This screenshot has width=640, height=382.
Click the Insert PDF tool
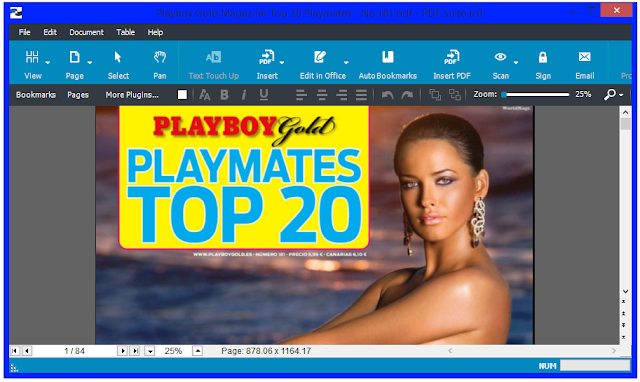pos(452,64)
